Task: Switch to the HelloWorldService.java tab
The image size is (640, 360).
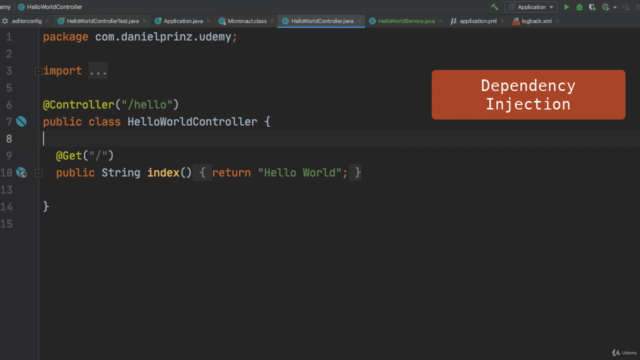Action: pos(406,21)
